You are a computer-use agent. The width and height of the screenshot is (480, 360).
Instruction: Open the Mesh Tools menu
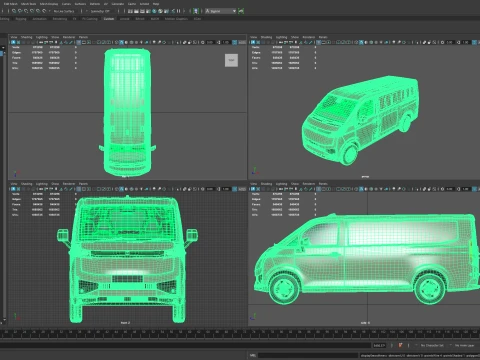28,4
